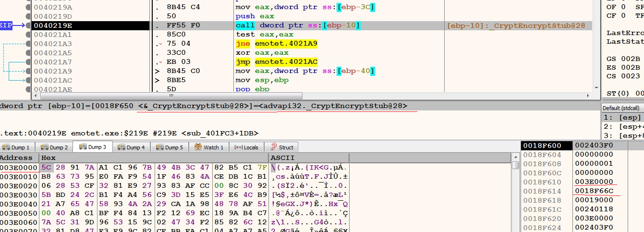Click the dump panel vertical scrollbar thumb
644x232 pixels.
tap(515, 165)
